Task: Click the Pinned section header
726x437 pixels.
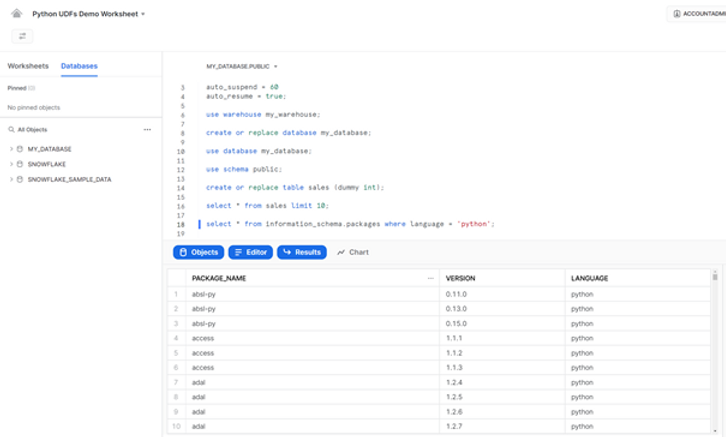Action: (21, 88)
